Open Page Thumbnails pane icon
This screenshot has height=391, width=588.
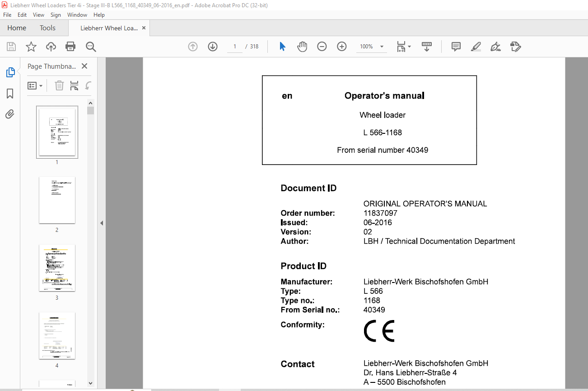click(x=10, y=72)
